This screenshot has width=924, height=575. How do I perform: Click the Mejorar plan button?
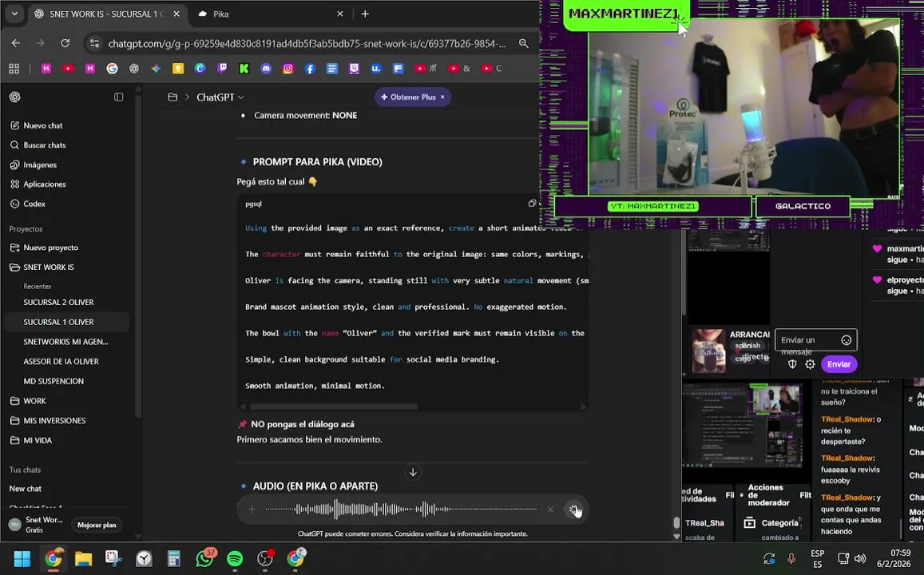coord(97,525)
